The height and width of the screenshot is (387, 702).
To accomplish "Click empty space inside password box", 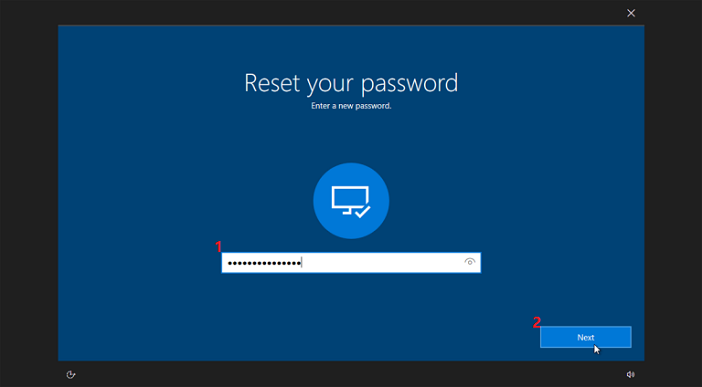I will coord(383,262).
